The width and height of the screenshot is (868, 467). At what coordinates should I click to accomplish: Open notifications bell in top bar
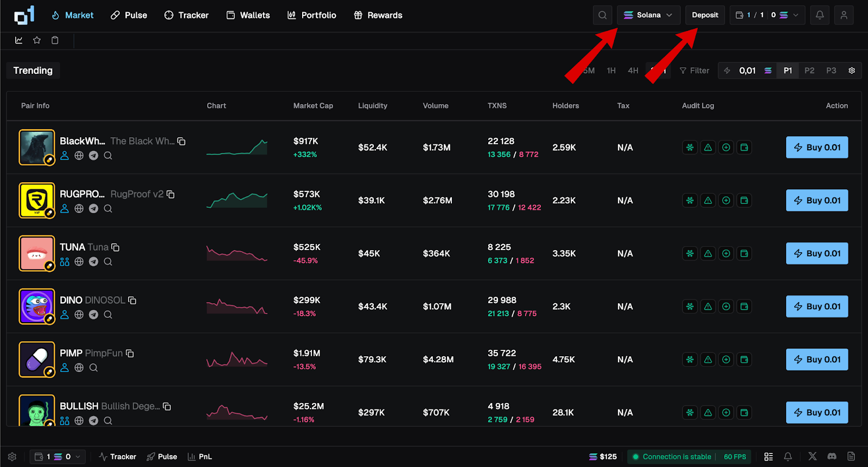point(820,15)
